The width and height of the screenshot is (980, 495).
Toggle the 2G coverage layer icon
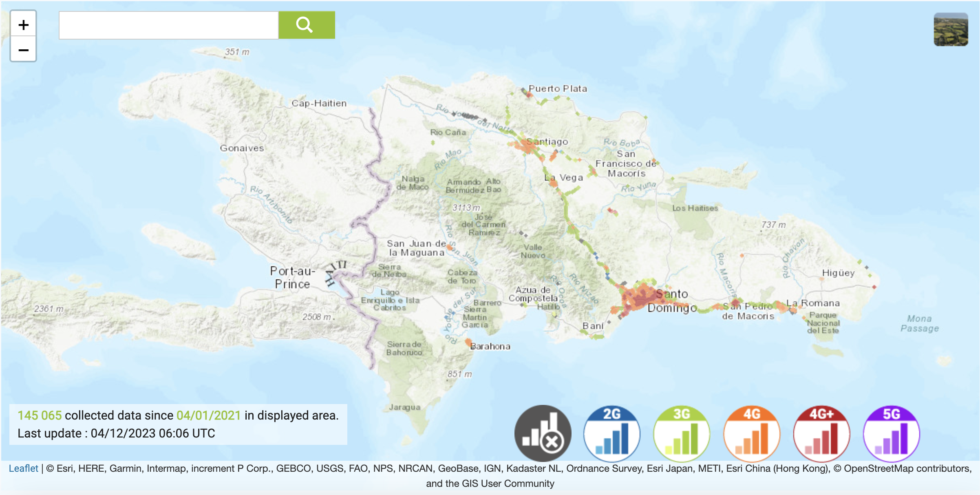[x=611, y=433]
